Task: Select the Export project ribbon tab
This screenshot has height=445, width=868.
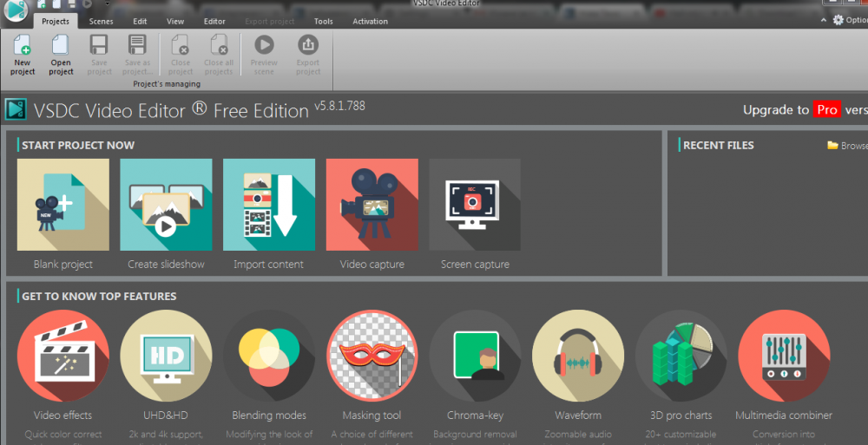Action: coord(270,21)
